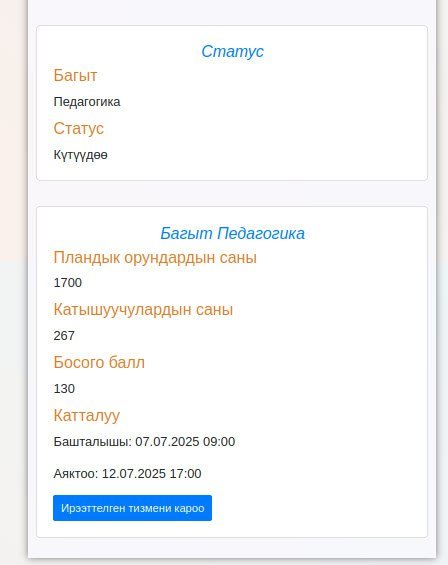The width and height of the screenshot is (448, 565).
Task: Click the Катышуучулардын саны label
Action: [x=143, y=310]
